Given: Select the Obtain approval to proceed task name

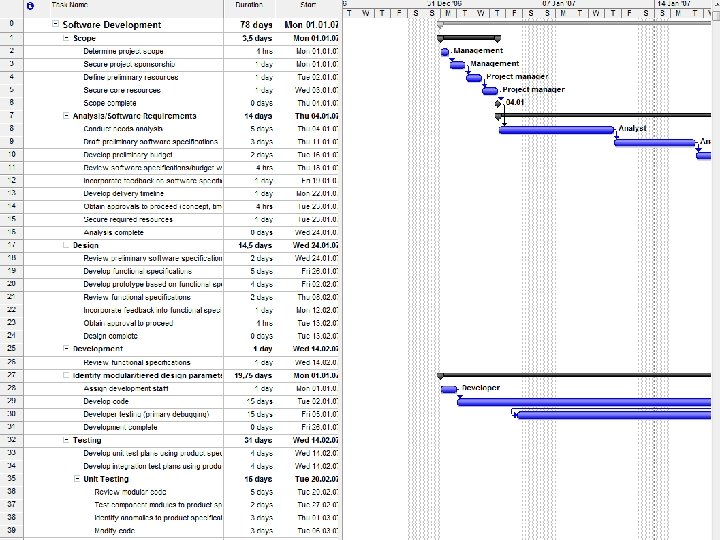Looking at the screenshot, I should coord(128,323).
